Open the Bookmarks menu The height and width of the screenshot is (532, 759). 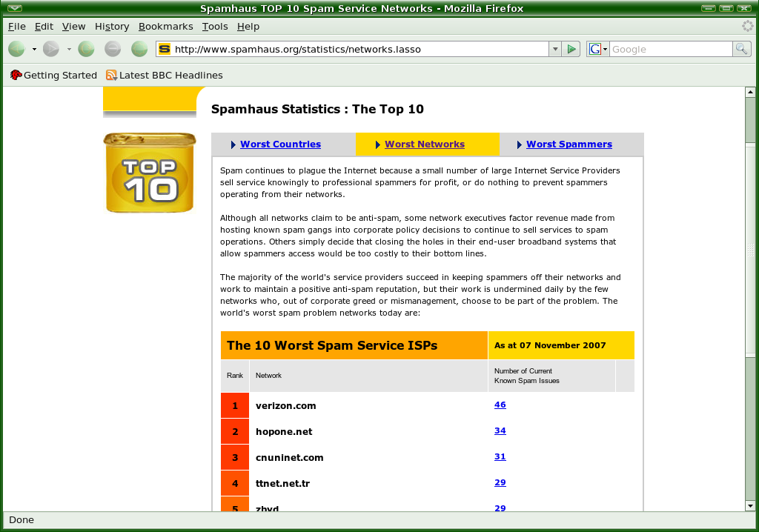tap(165, 27)
